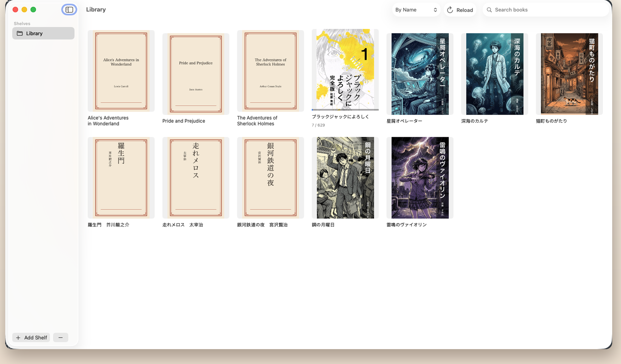621x364 pixels.
Task: Click the Library folder icon in sidebar
Action: [x=20, y=33]
